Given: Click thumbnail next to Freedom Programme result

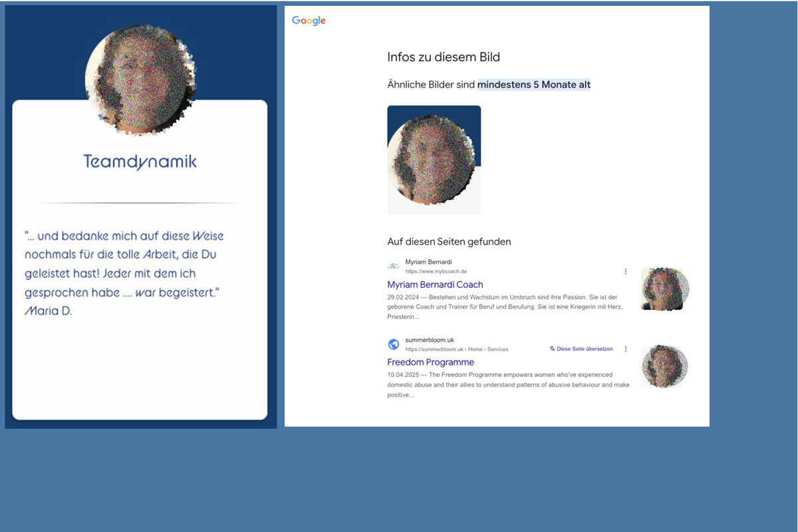Looking at the screenshot, I should click(x=664, y=366).
